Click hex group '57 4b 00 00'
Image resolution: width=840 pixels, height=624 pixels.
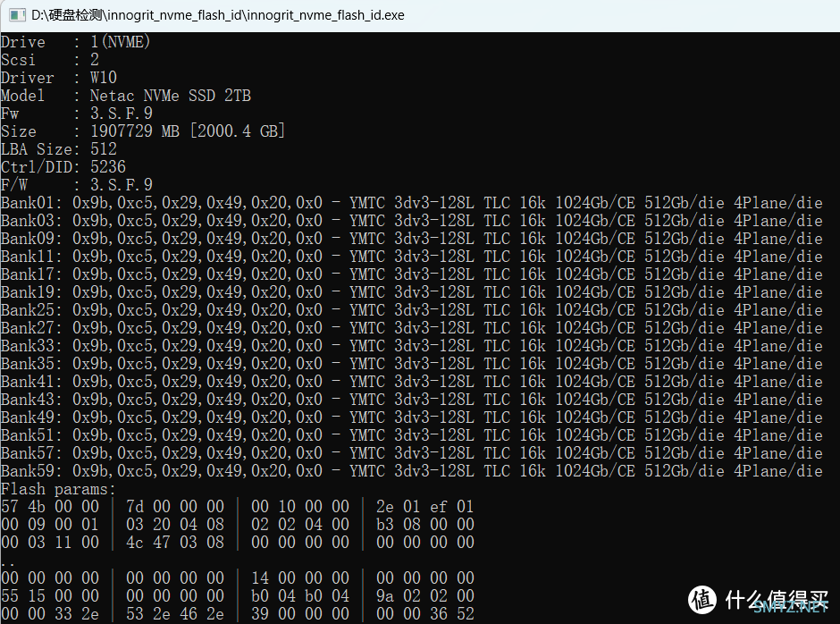coord(50,506)
